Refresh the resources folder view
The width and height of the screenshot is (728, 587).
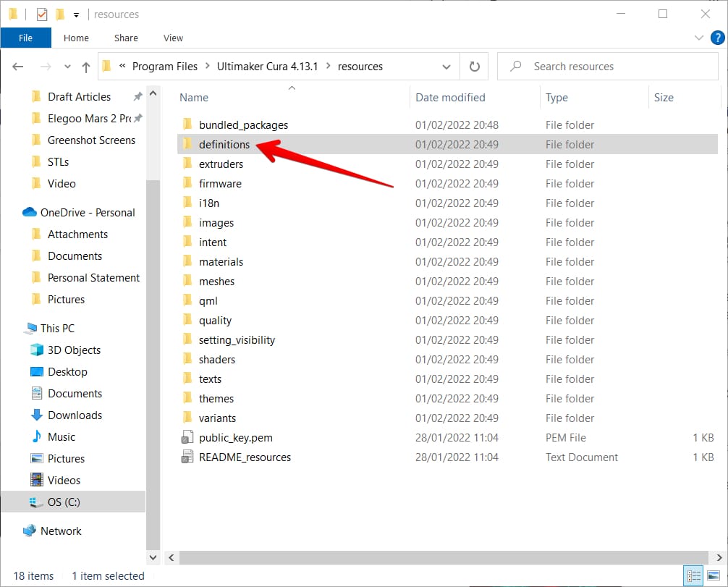[475, 67]
